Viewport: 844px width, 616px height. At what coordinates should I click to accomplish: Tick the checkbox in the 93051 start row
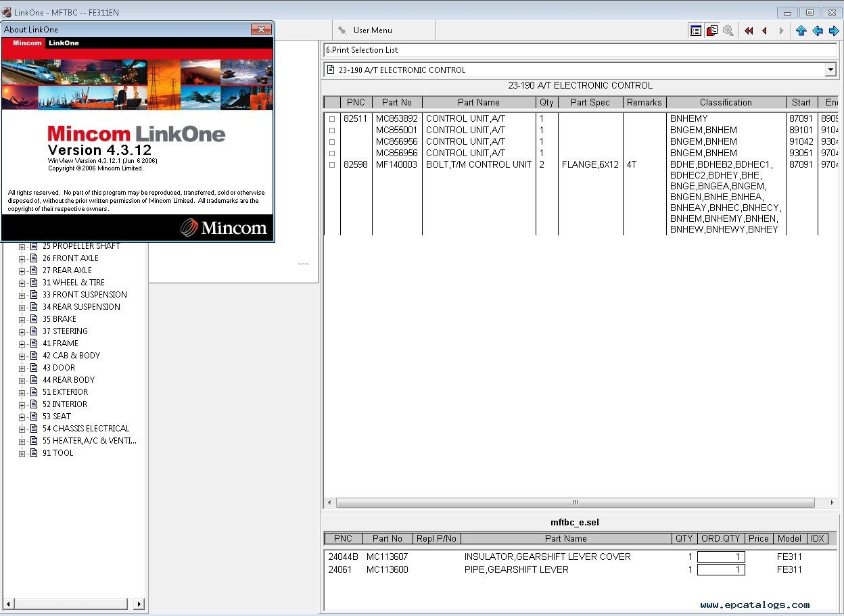point(332,153)
